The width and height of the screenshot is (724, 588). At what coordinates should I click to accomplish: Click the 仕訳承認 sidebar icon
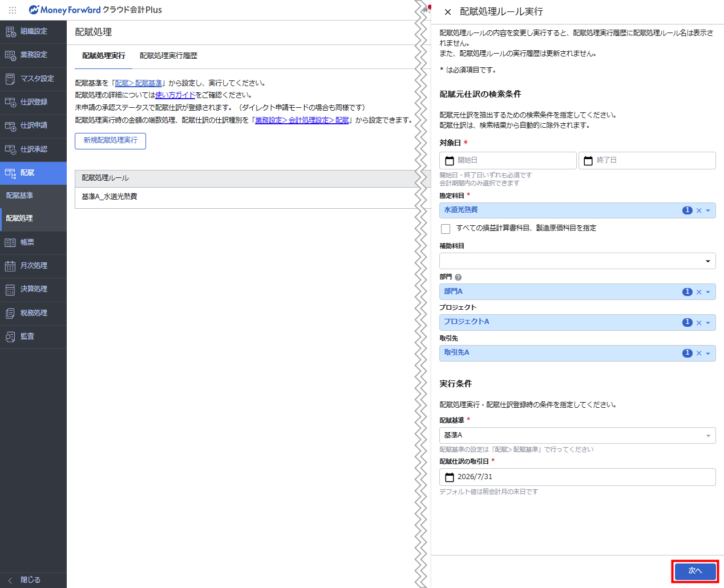(10, 149)
